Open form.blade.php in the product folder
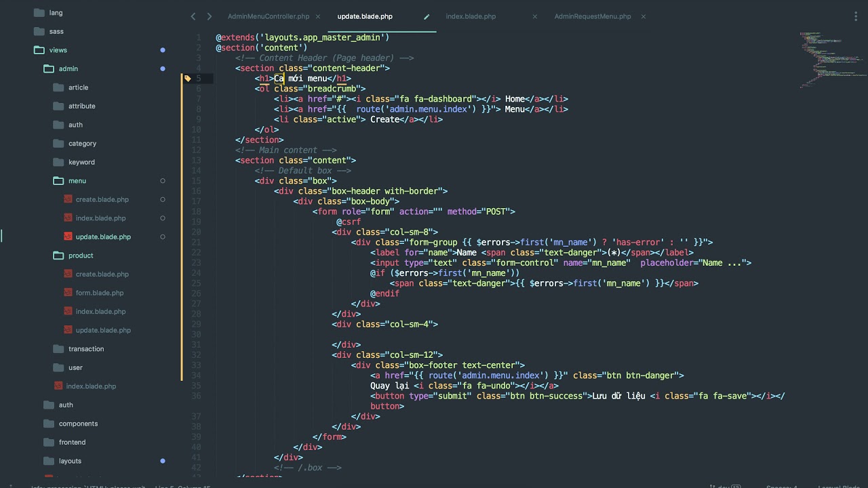 click(99, 293)
